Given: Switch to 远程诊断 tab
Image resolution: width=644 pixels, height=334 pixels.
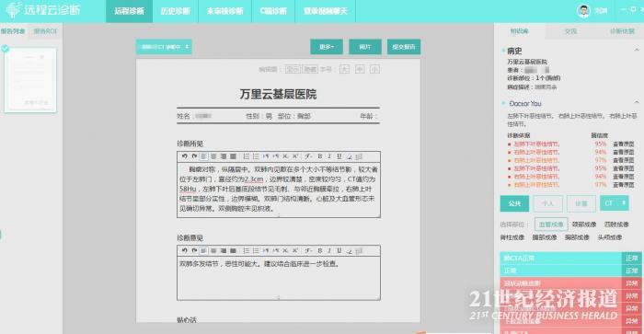Looking at the screenshot, I should pyautogui.click(x=129, y=11).
